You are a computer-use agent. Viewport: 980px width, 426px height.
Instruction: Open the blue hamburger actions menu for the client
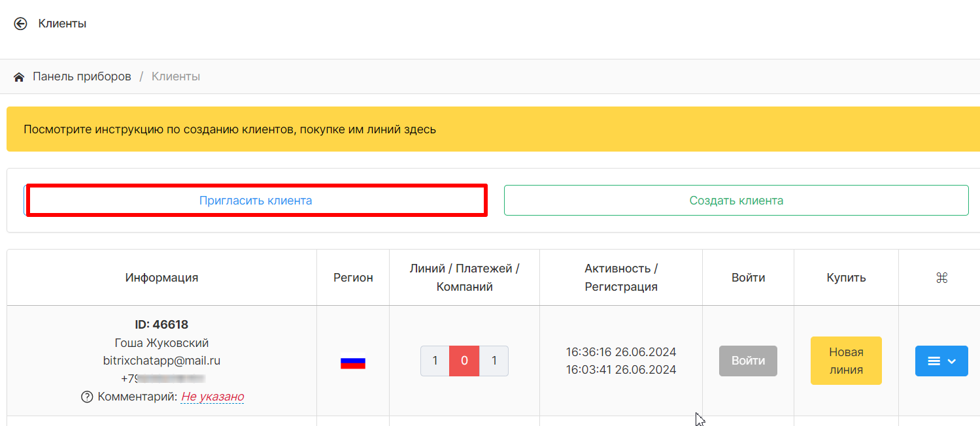(x=941, y=361)
